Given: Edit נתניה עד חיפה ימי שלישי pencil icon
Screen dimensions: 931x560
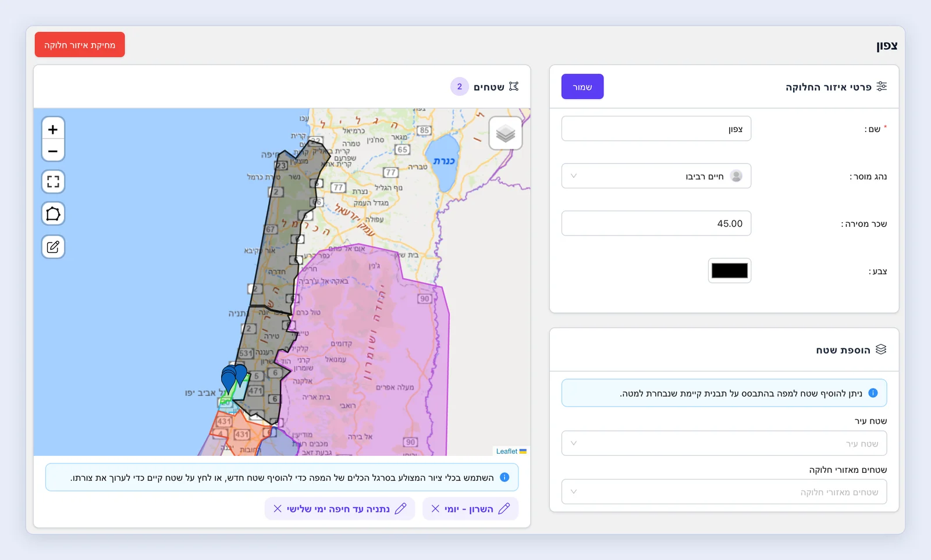Looking at the screenshot, I should click(x=400, y=509).
